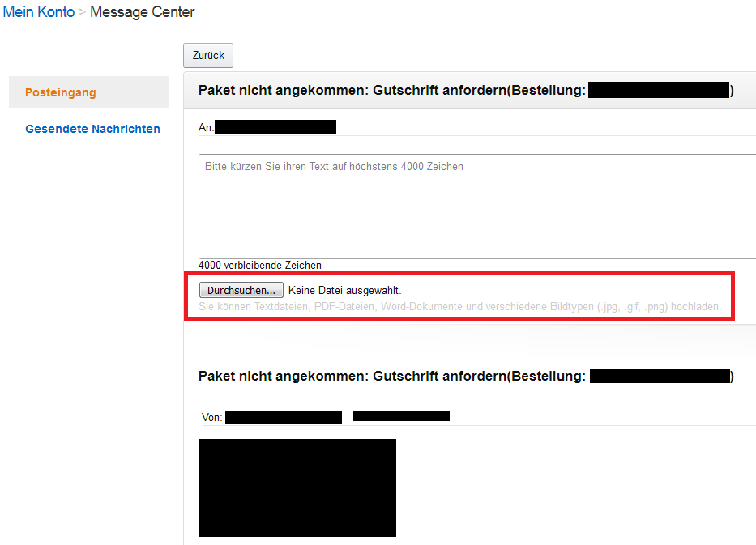Navigate to Mein Konto
Viewport: 756px width, 545px height.
[38, 11]
